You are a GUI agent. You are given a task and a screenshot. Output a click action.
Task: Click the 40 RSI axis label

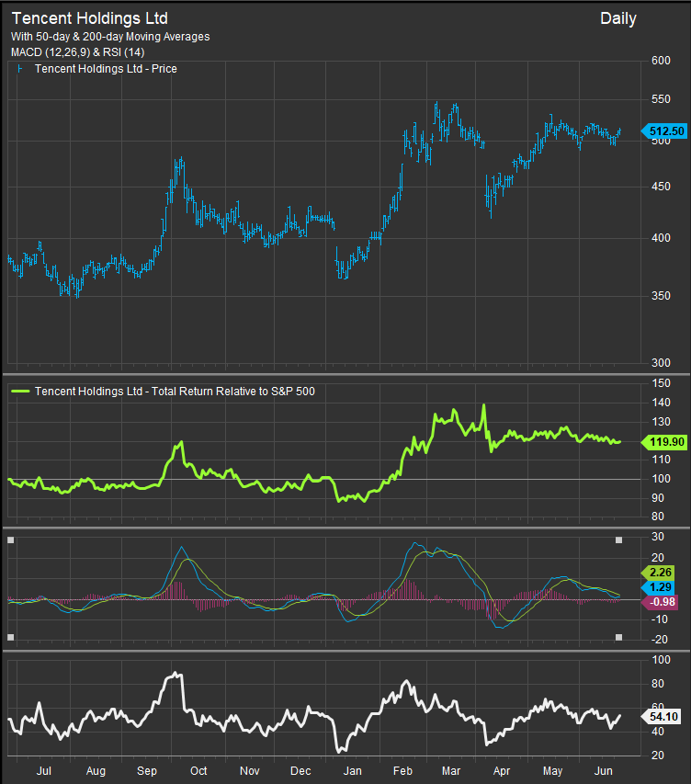658,732
